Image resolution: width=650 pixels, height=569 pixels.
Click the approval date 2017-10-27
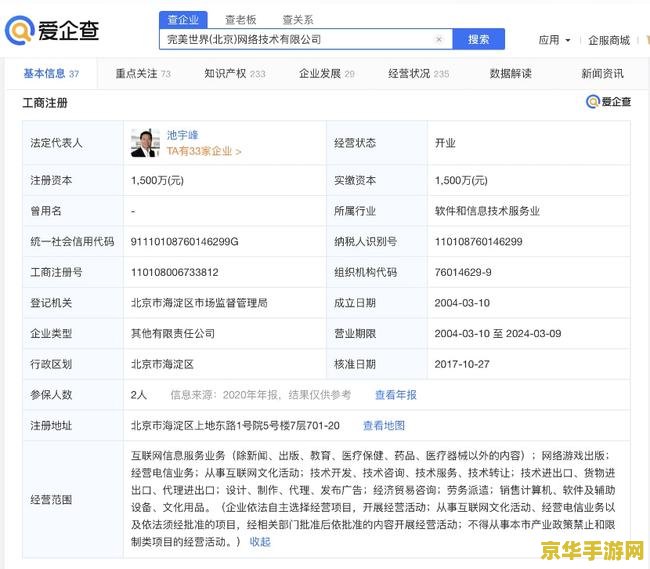coord(462,364)
